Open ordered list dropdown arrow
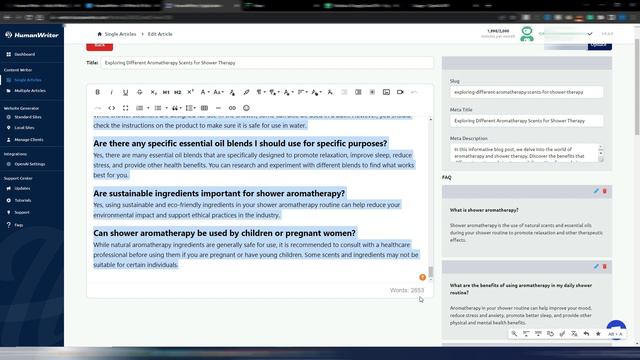The width and height of the screenshot is (640, 360). (x=148, y=108)
